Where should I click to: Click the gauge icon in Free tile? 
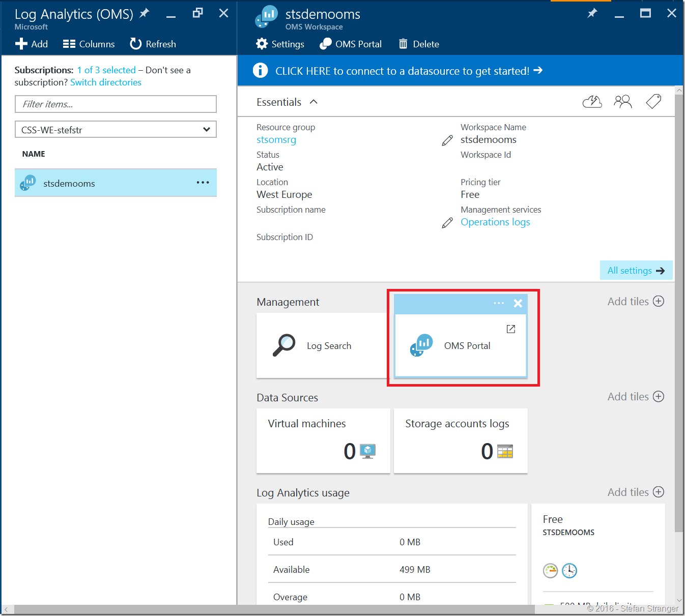click(x=551, y=571)
